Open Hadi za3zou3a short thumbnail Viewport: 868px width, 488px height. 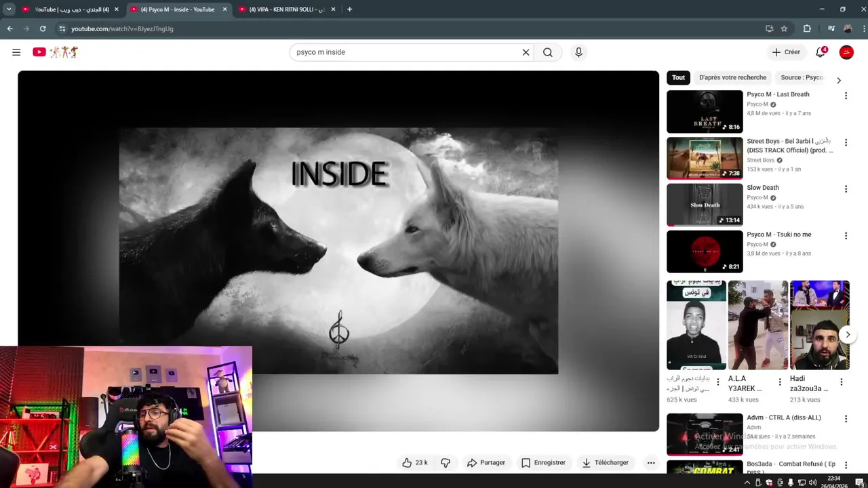(x=820, y=325)
